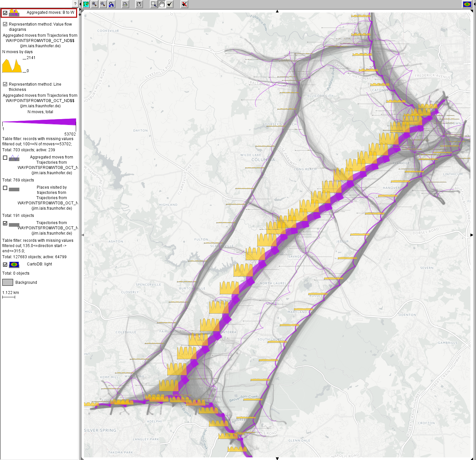The image size is (476, 460).
Task: Print the map with printer icon
Action: click(x=125, y=4)
